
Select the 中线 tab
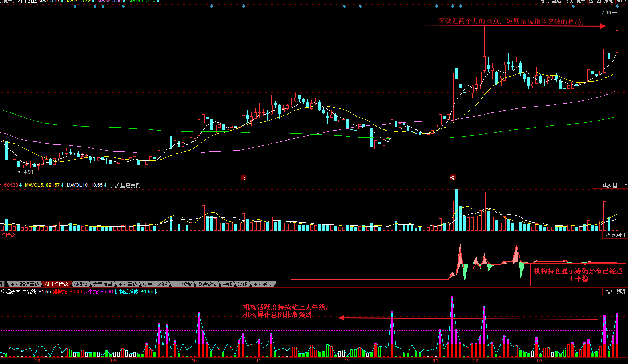227,284
